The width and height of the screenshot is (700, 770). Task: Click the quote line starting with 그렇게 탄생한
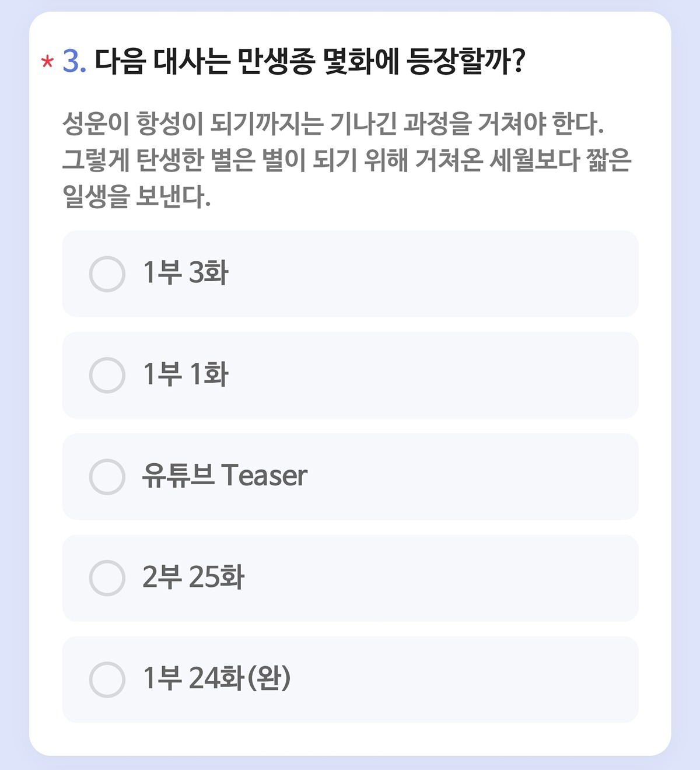[346, 160]
